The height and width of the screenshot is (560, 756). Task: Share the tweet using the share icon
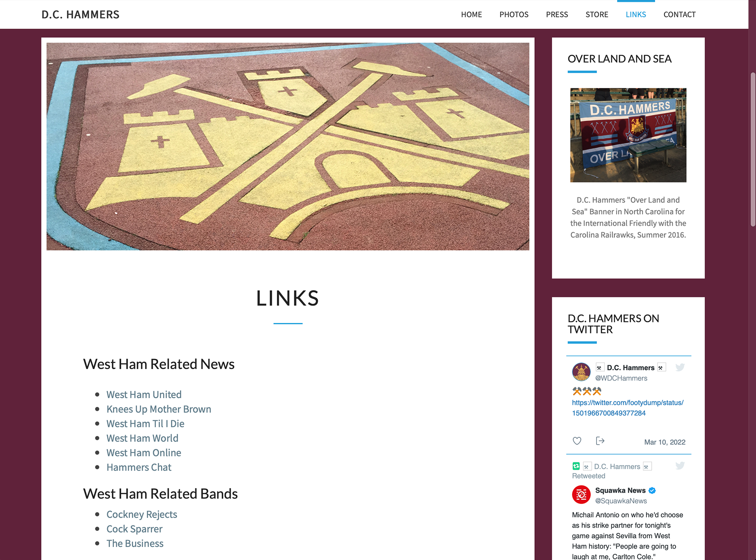(x=600, y=441)
